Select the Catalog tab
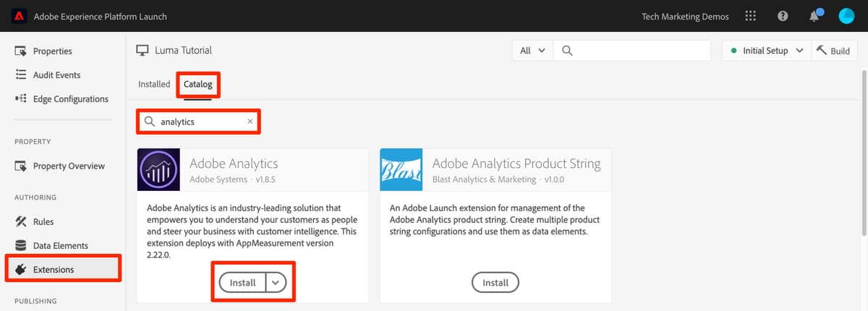This screenshot has height=311, width=868. [x=198, y=84]
